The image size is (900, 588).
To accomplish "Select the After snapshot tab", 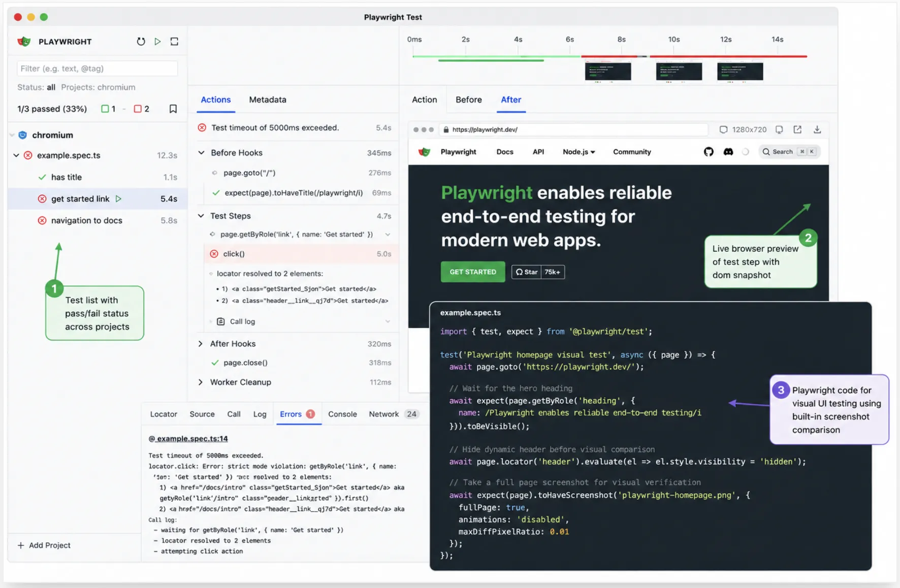I will click(511, 100).
